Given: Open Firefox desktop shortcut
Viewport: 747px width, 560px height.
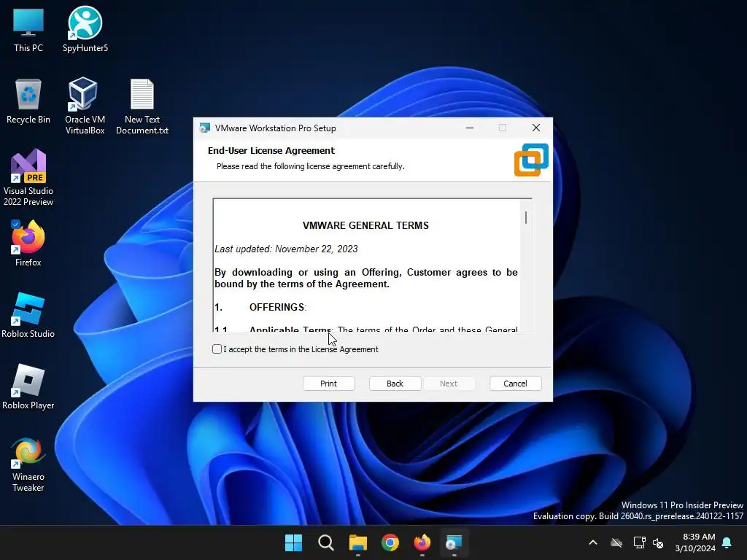Looking at the screenshot, I should 28,244.
